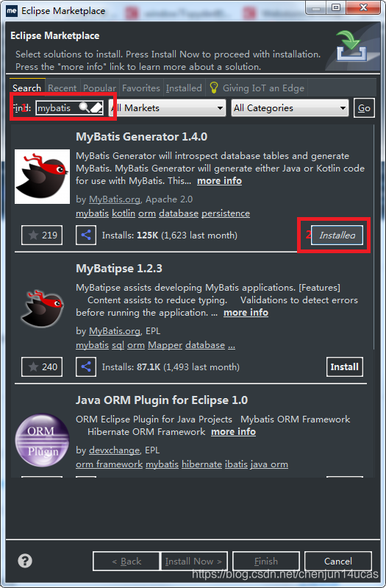Open the All Markets dropdown
Image resolution: width=386 pixels, height=588 pixels.
(167, 108)
